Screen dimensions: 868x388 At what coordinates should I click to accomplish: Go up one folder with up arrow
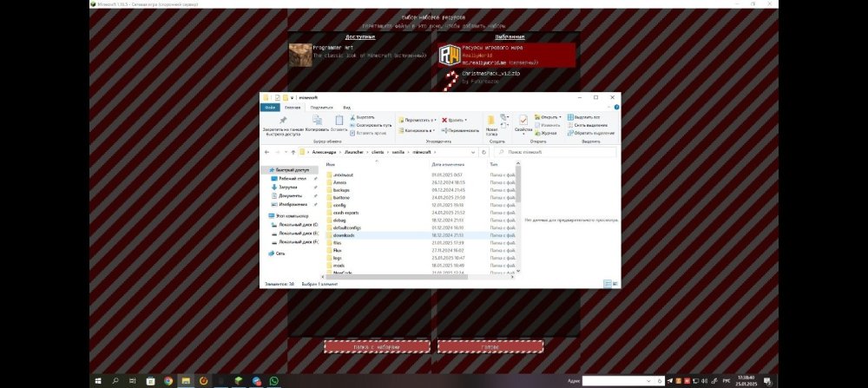click(x=293, y=152)
